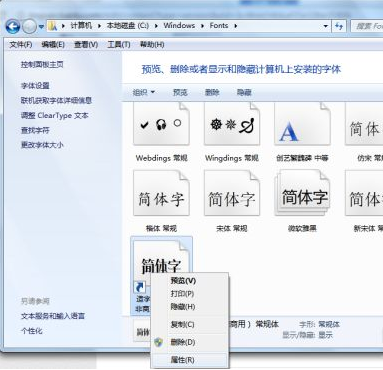Viewport: 383px width, 370px height.
Task: Select the 微软雅黑 font family icon
Action: [303, 193]
